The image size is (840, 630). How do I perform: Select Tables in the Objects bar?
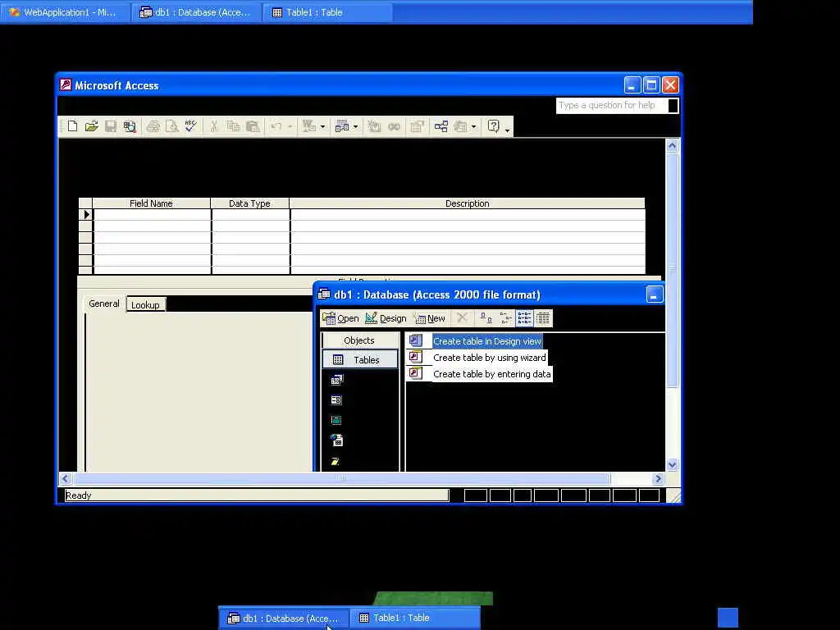pyautogui.click(x=360, y=360)
